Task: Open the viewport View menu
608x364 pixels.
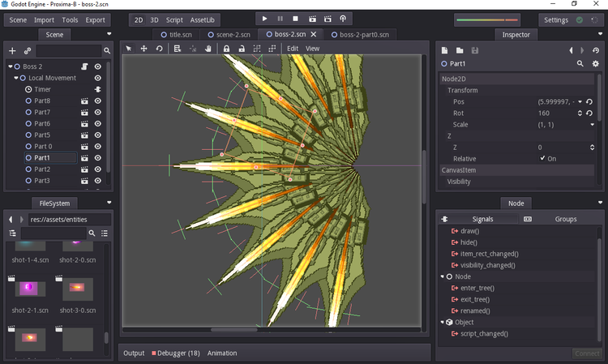Action: [312, 49]
